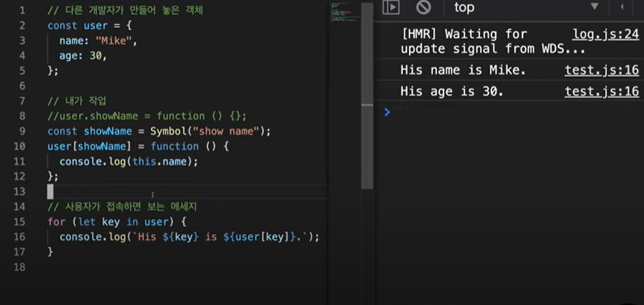Click line number 13 in the gutter
The width and height of the screenshot is (644, 305).
click(19, 192)
